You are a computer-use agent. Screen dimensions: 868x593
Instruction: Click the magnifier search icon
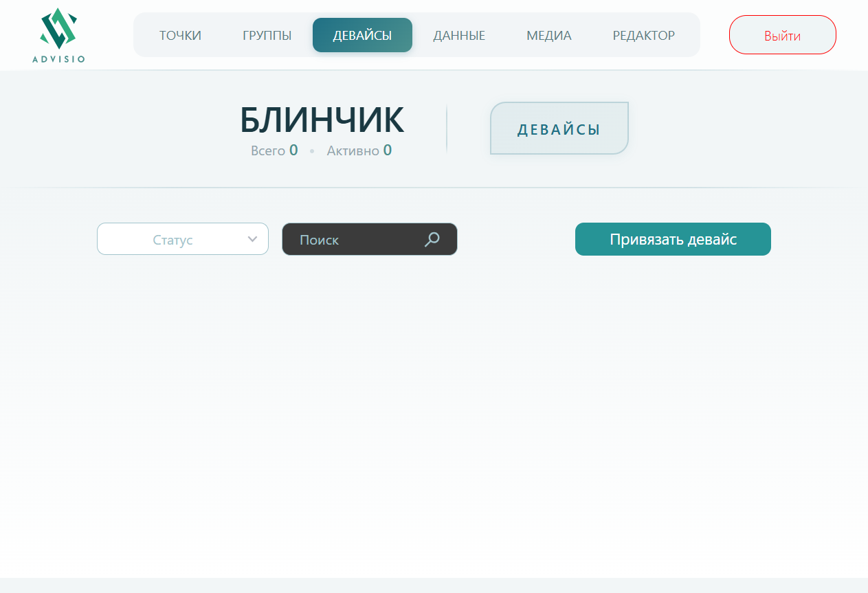coord(432,239)
